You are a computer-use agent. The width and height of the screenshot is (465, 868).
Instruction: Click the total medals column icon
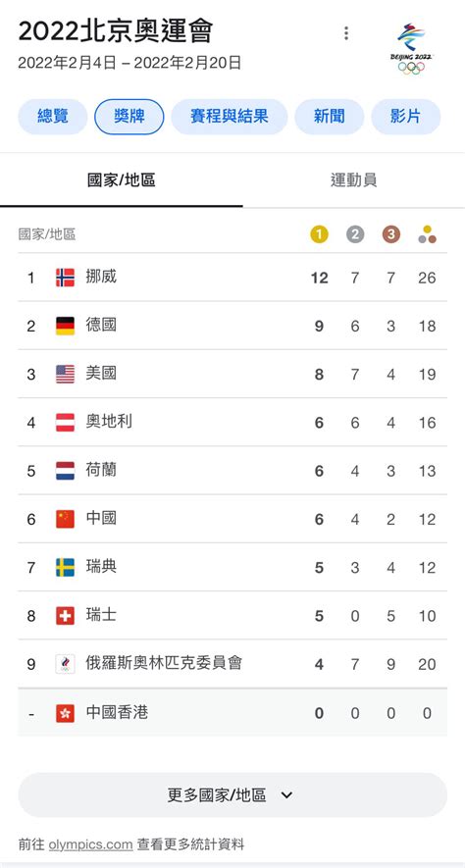pyautogui.click(x=428, y=234)
